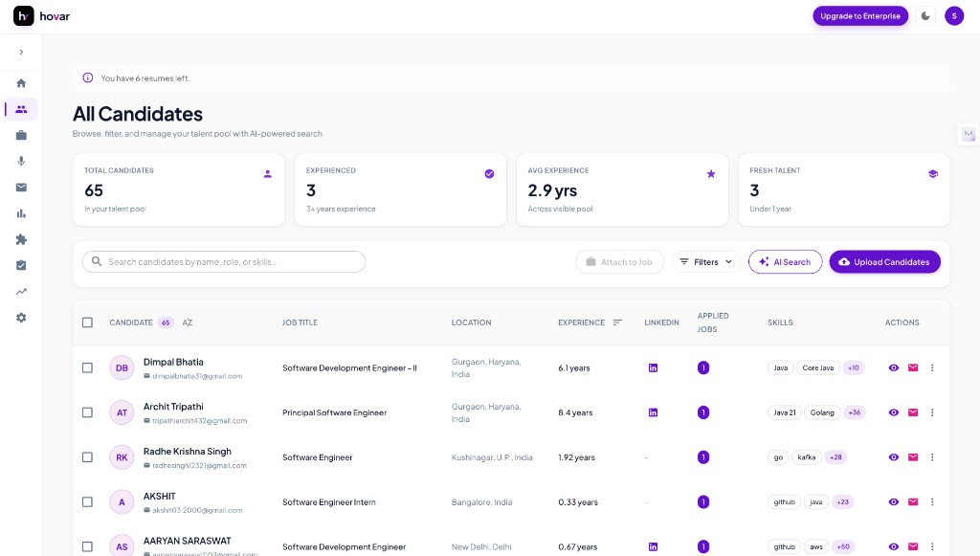Open the trending line sidebar icon
Viewport: 980px width, 556px height.
[x=21, y=292]
